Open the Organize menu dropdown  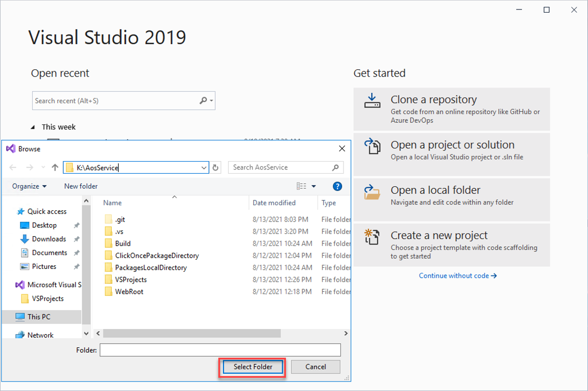[x=29, y=186]
